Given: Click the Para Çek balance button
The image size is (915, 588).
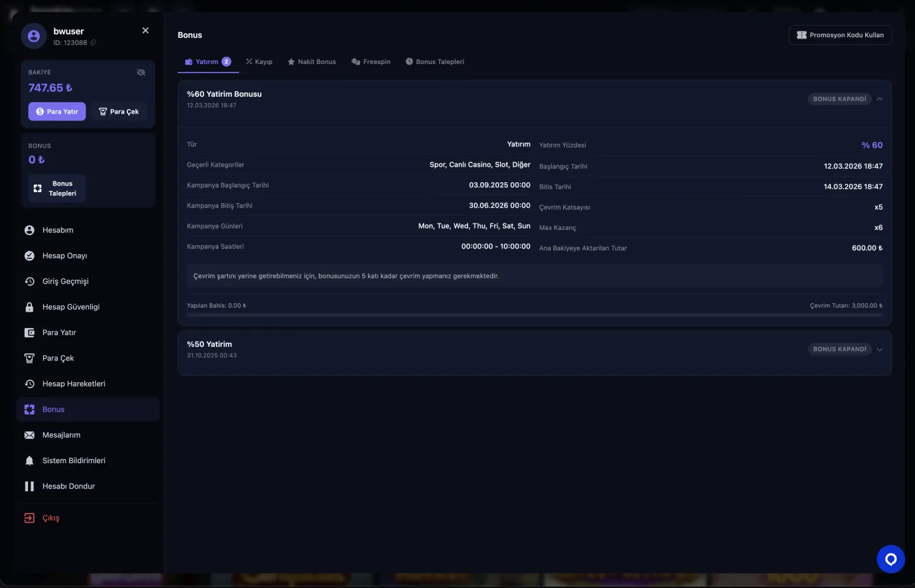Looking at the screenshot, I should [119, 112].
